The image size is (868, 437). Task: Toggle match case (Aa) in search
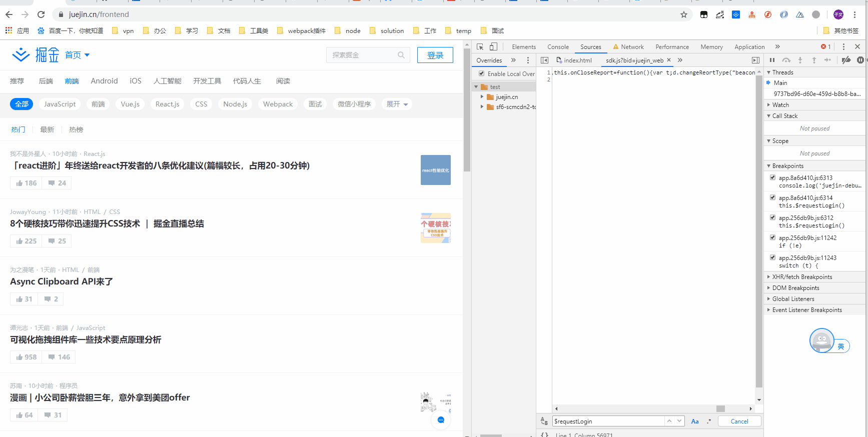(x=695, y=421)
